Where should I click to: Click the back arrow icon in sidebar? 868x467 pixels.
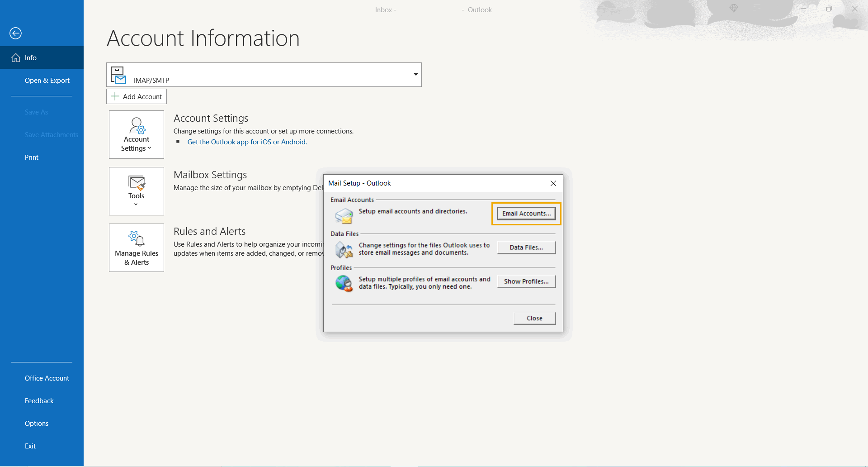coord(15,33)
